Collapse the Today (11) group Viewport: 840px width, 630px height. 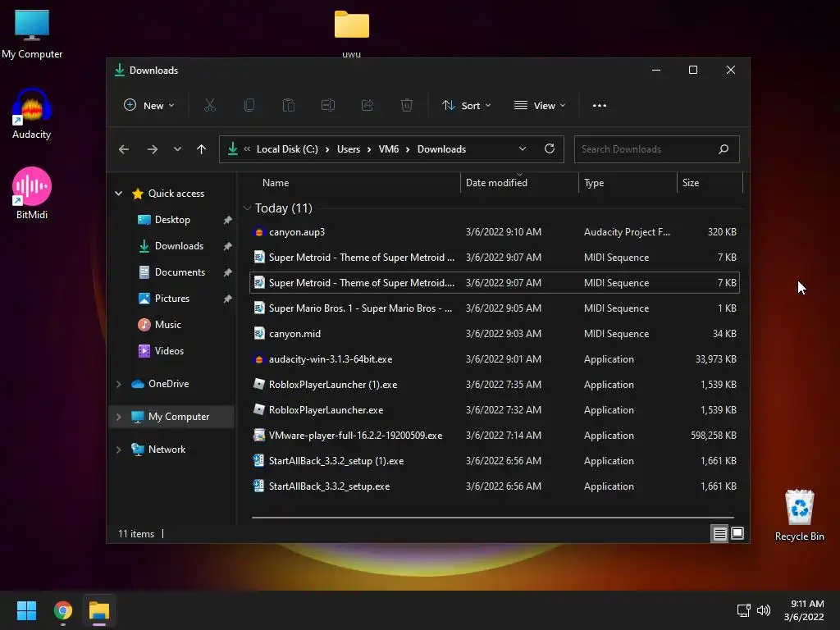tap(246, 208)
